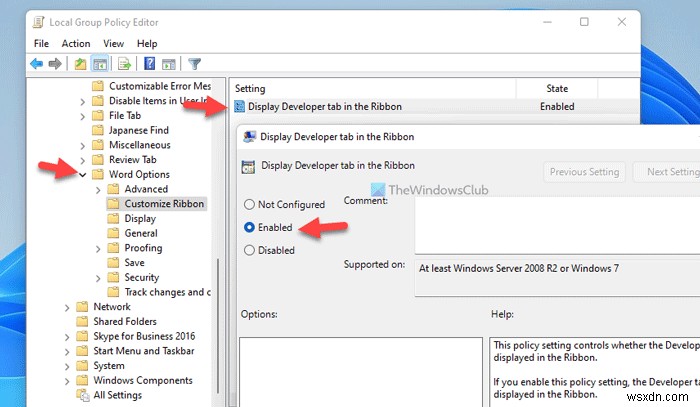Expand the File Tab node
This screenshot has width=700, height=407.
tap(83, 116)
